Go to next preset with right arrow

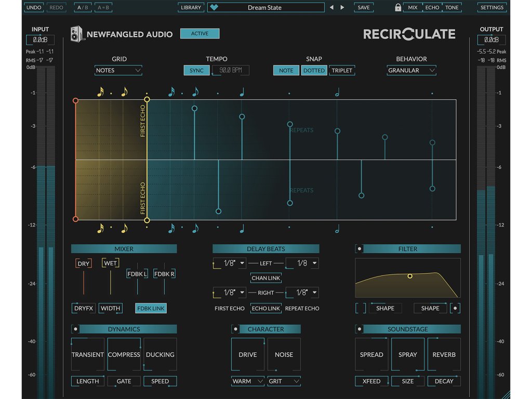(x=342, y=8)
